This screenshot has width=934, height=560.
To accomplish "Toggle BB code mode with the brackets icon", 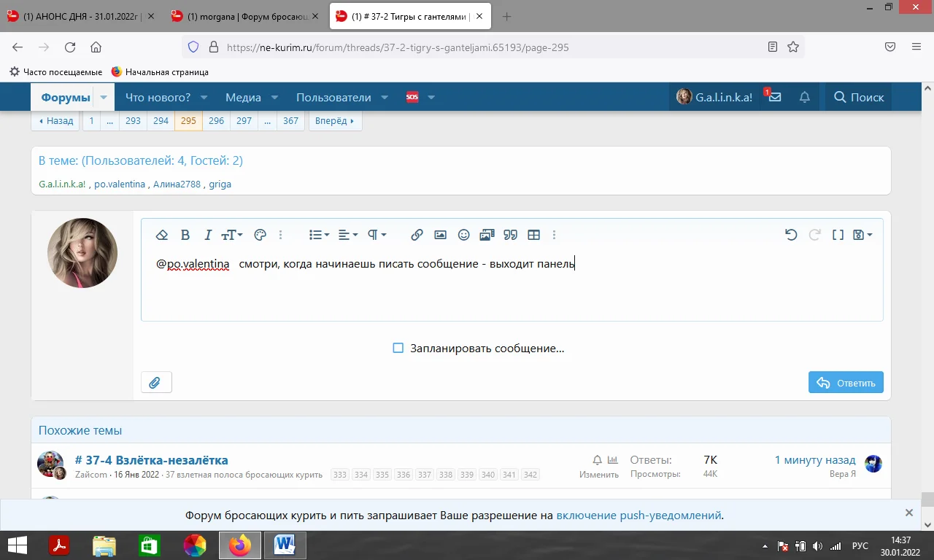I will pyautogui.click(x=838, y=235).
